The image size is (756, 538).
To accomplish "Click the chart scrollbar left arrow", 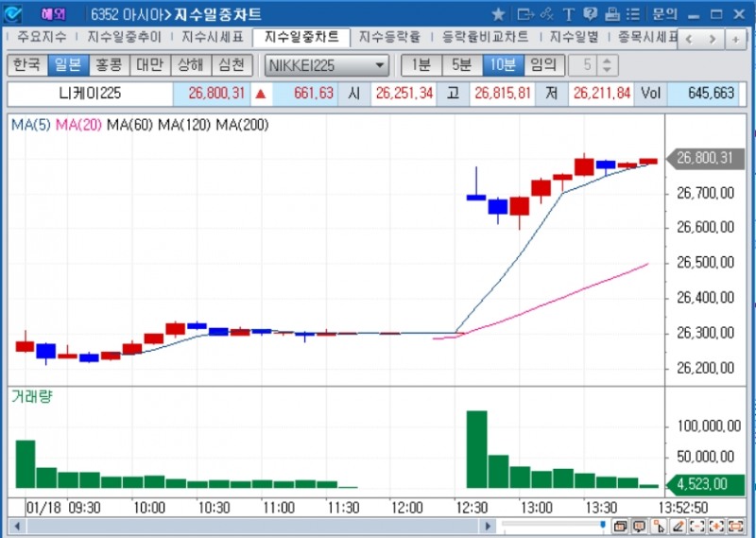I will [18, 526].
